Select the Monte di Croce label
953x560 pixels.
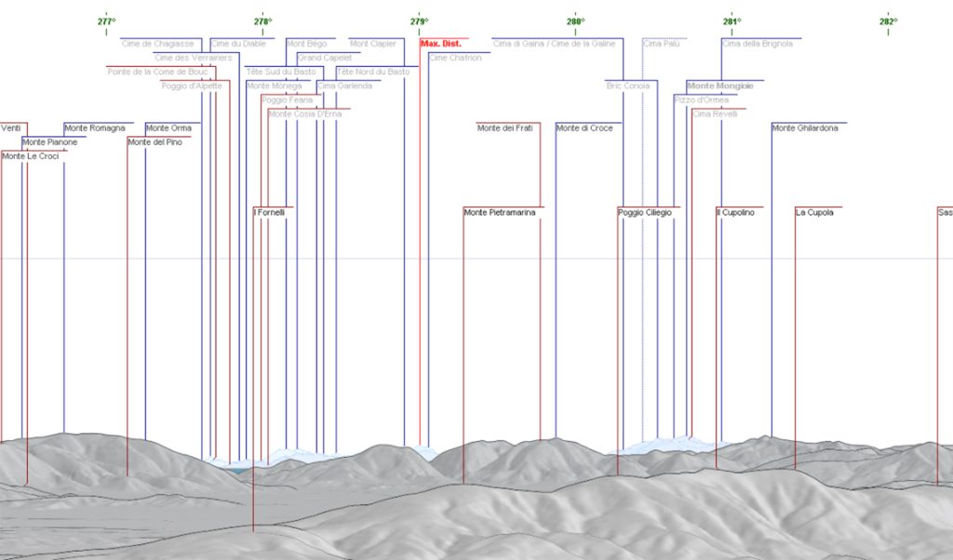point(584,128)
